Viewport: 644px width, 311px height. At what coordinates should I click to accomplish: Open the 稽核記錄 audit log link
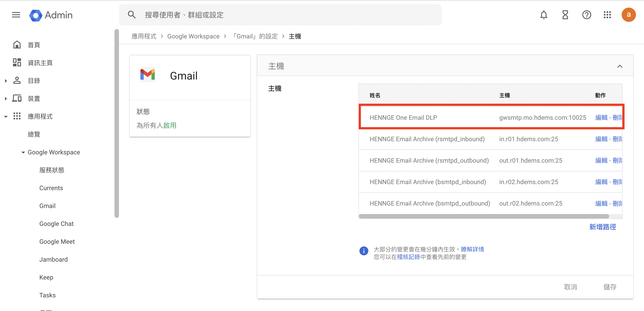[409, 257]
